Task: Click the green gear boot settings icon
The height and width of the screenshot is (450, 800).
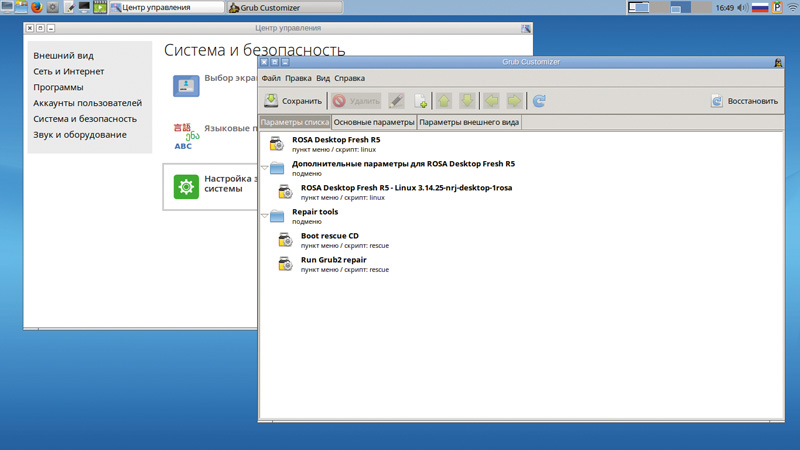Action: tap(186, 187)
